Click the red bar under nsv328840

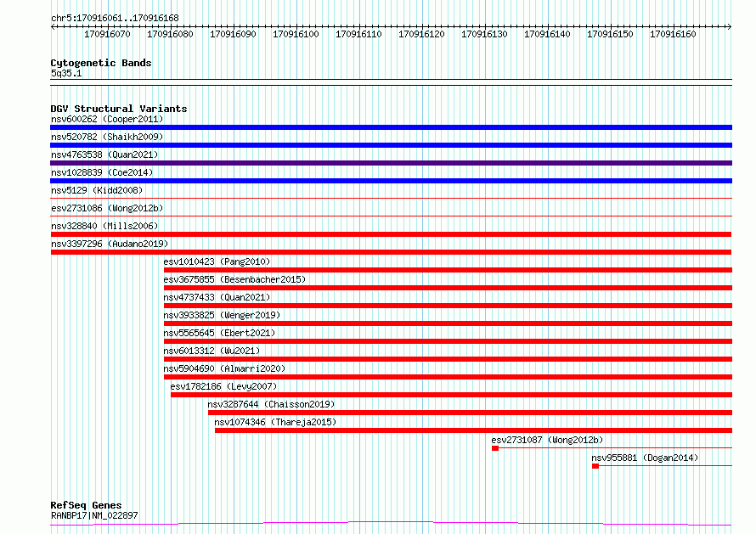click(391, 234)
